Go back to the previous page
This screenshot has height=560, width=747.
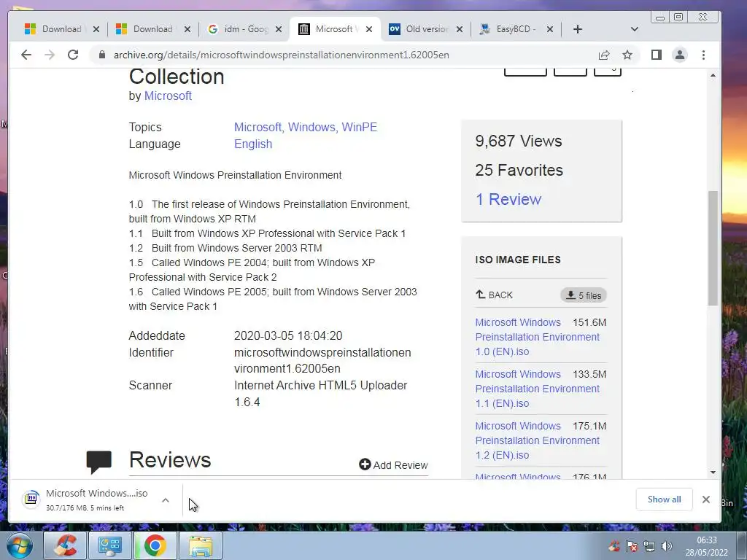(x=26, y=55)
